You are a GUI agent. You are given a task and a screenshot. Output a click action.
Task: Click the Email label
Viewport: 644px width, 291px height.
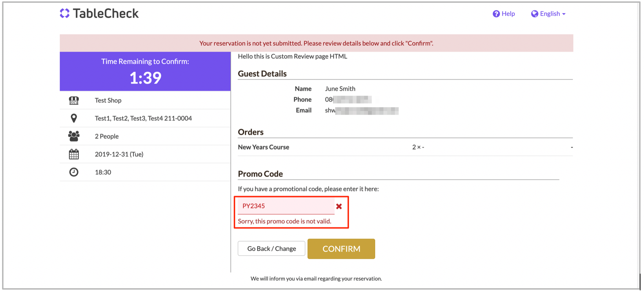point(304,111)
